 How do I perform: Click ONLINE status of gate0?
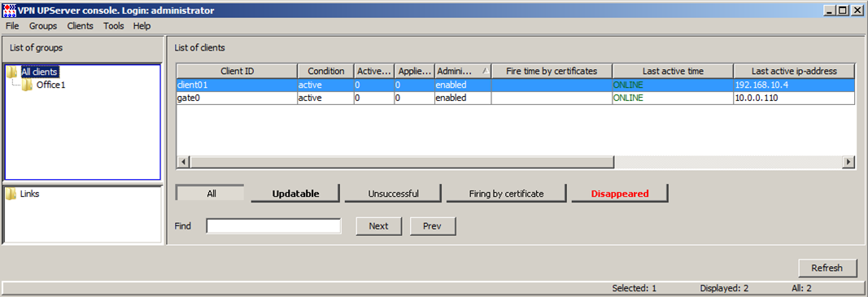(x=628, y=98)
